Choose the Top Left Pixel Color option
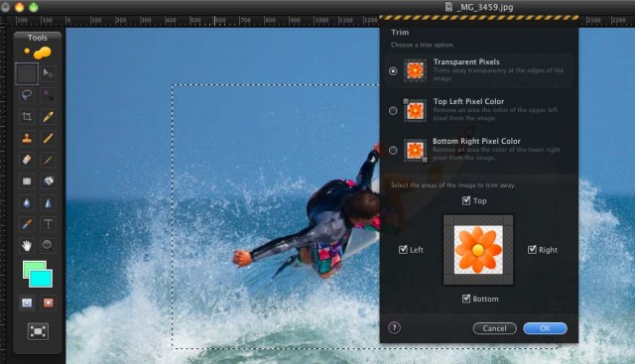This screenshot has height=364, width=635. tap(393, 110)
